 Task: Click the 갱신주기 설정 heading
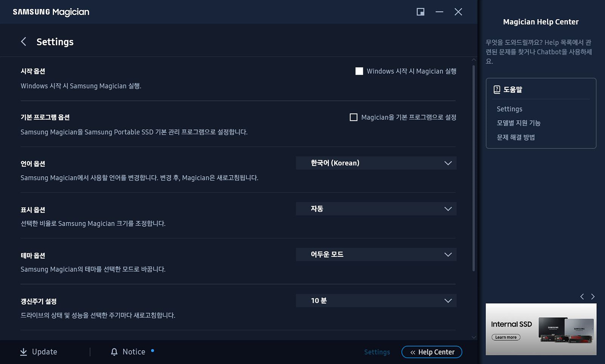pyautogui.click(x=39, y=301)
